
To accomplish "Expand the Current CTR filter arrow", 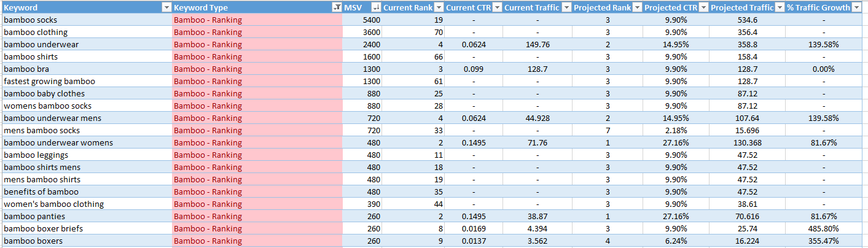I will click(496, 7).
